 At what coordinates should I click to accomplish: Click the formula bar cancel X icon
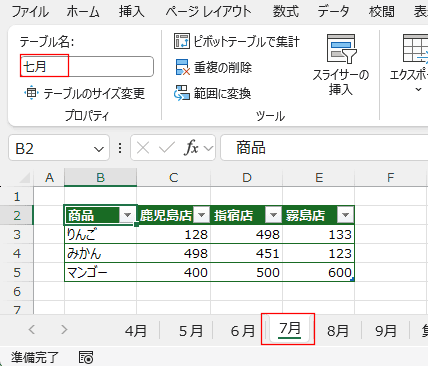click(143, 148)
